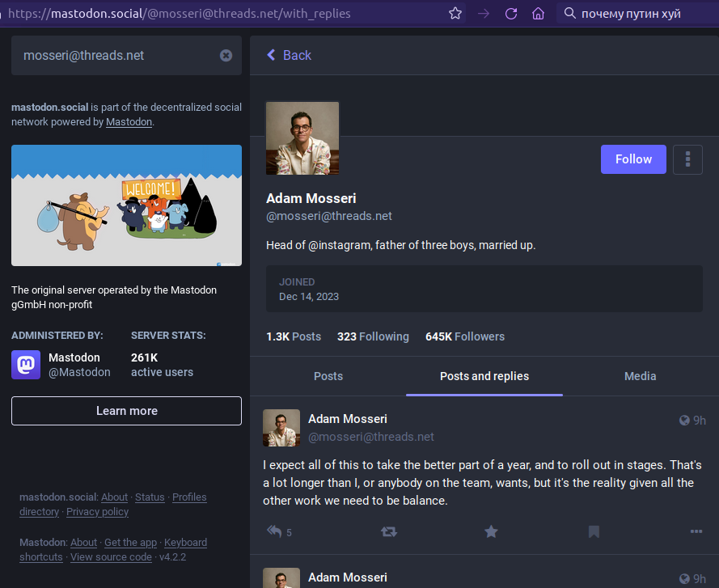Click the 'Dec 14, 2023' joined date
The image size is (719, 588).
(x=309, y=297)
